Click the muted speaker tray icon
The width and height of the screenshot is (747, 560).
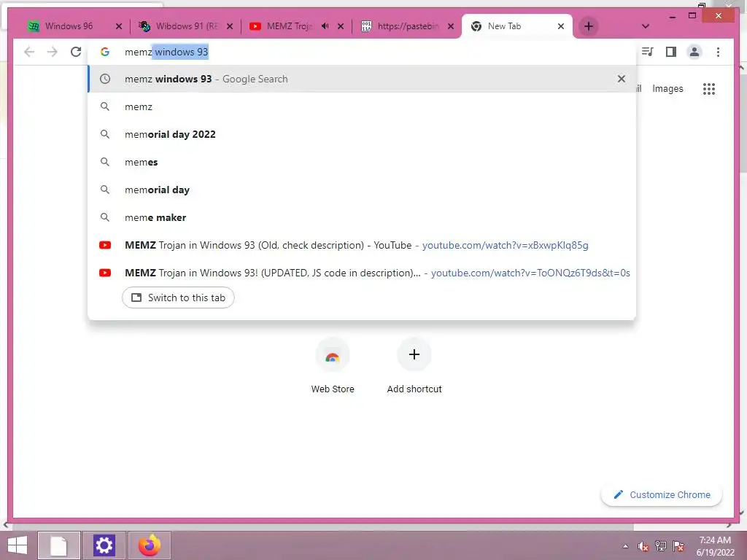pyautogui.click(x=643, y=546)
